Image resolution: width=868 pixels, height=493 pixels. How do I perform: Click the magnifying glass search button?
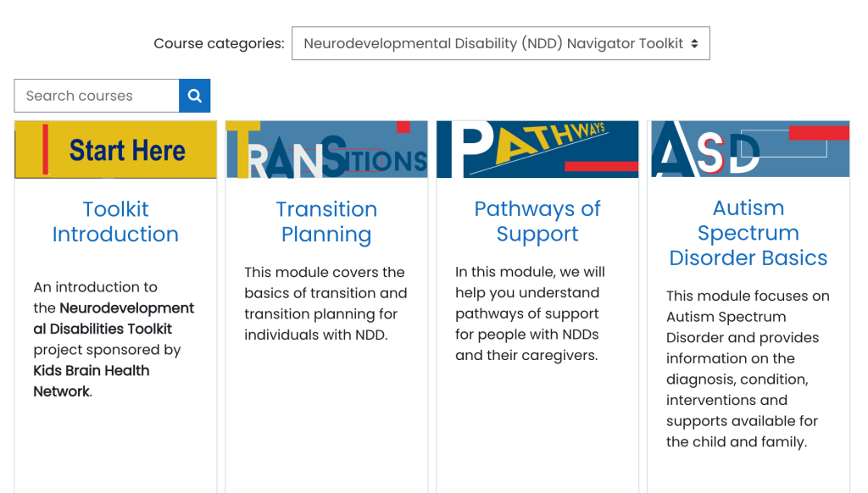(x=194, y=96)
